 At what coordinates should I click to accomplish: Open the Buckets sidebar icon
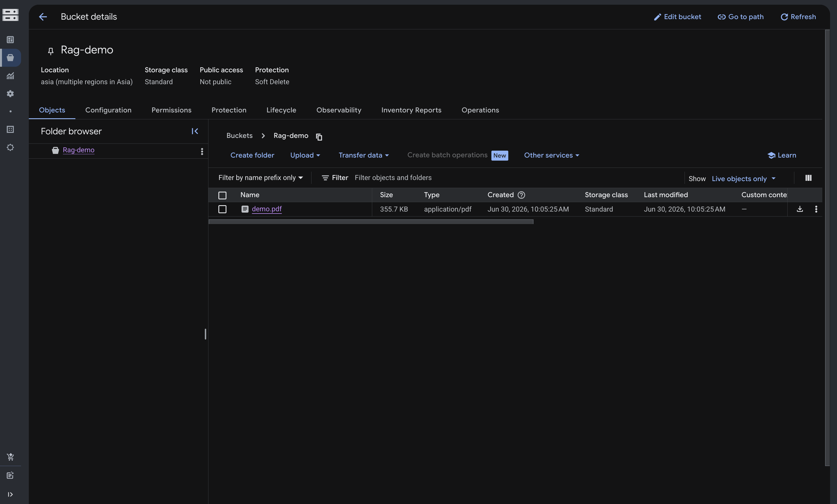tap(11, 58)
